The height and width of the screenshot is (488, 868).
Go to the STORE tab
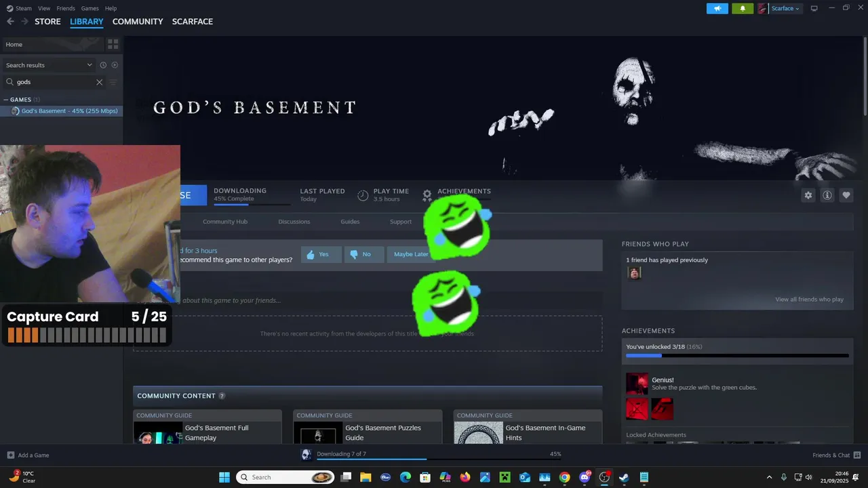click(47, 22)
